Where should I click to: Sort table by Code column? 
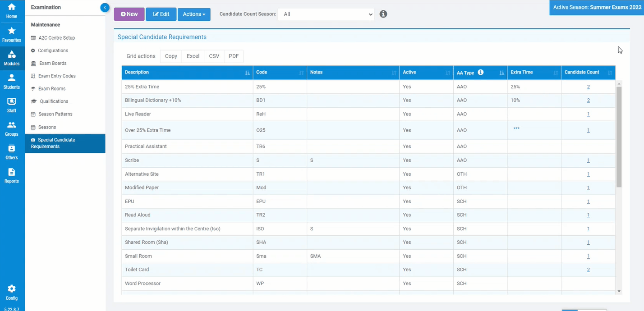280,73
